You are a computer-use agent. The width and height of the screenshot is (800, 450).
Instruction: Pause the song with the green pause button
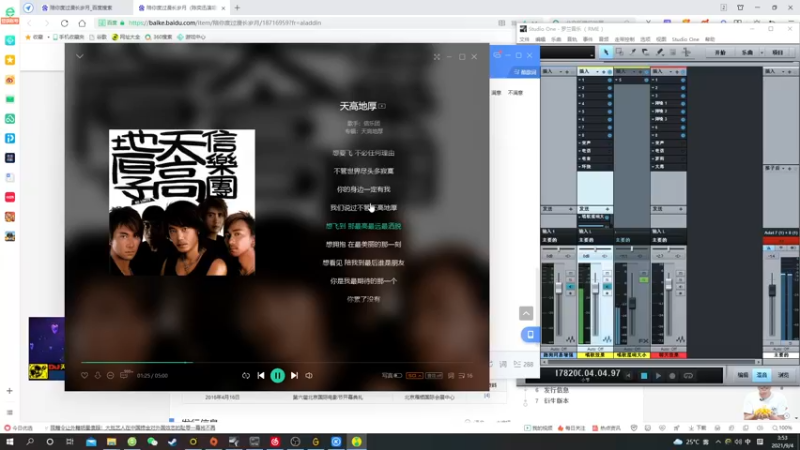coord(278,376)
